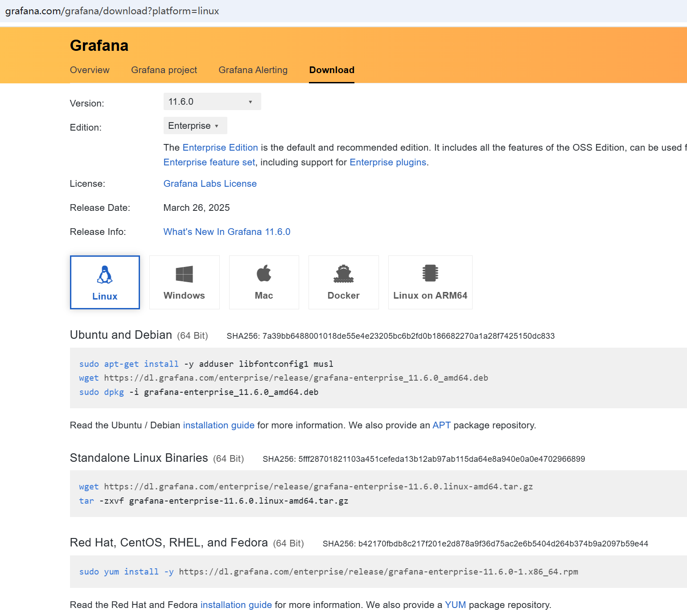This screenshot has height=616, width=687.
Task: Open the Ubuntu / Debian installation guide
Action: (218, 425)
